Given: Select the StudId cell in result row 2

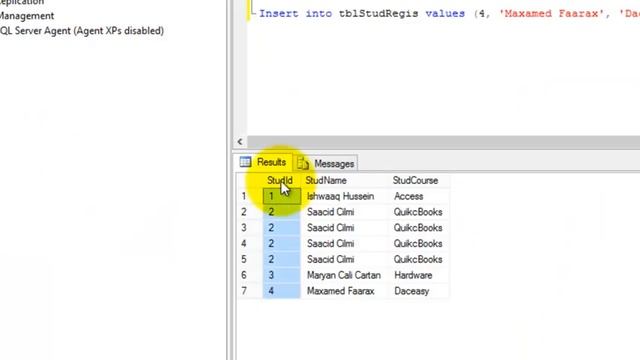Looking at the screenshot, I should click(282, 212).
